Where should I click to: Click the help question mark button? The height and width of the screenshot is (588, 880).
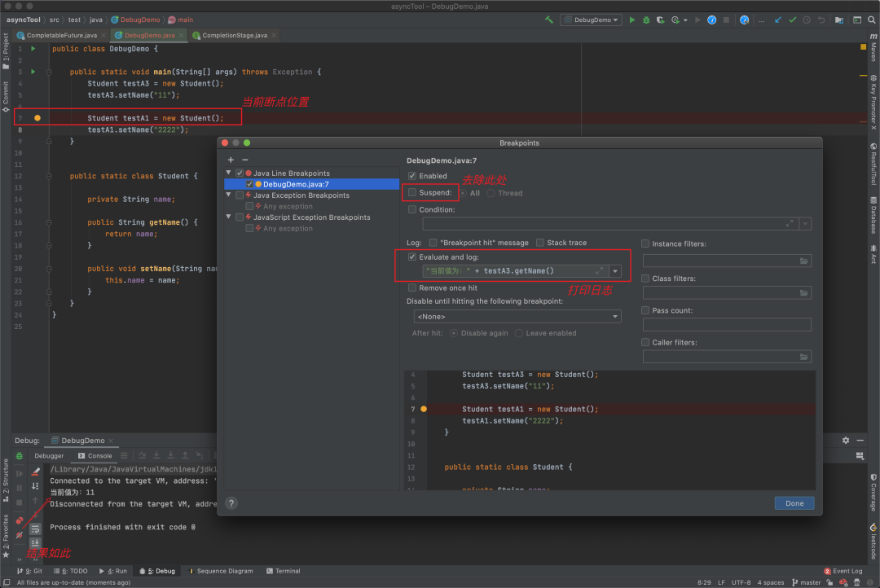pyautogui.click(x=231, y=503)
